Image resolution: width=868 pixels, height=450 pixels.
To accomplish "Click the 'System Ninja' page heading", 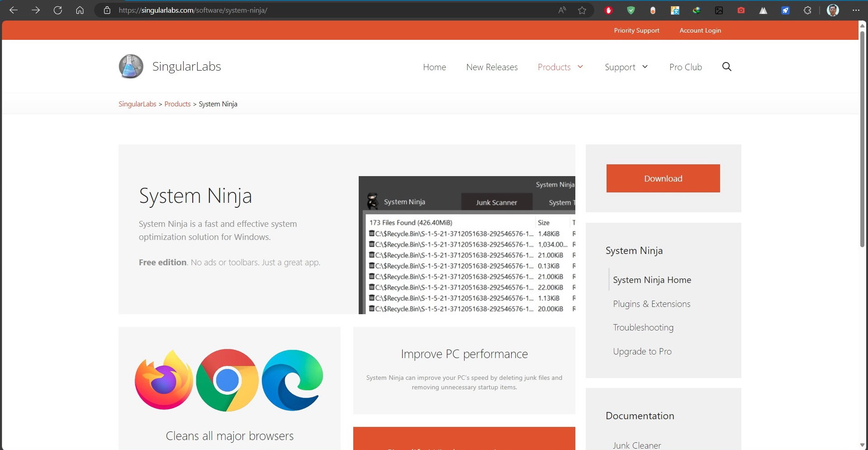I will point(195,196).
